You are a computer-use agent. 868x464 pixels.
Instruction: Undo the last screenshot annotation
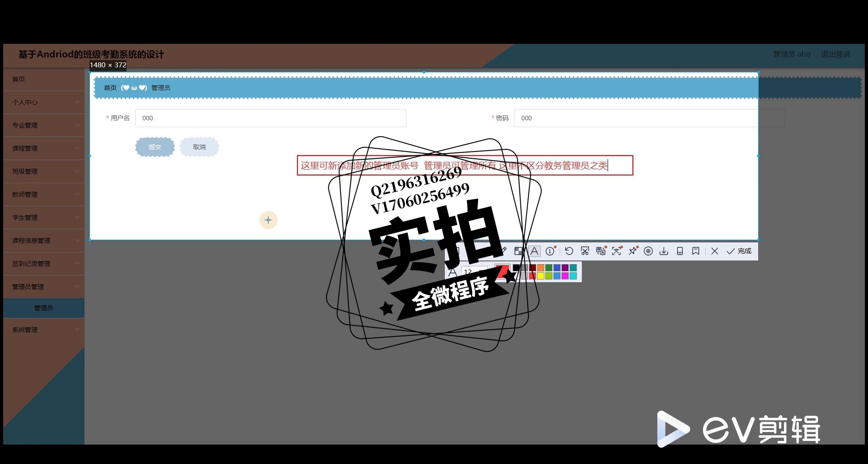[x=569, y=251]
